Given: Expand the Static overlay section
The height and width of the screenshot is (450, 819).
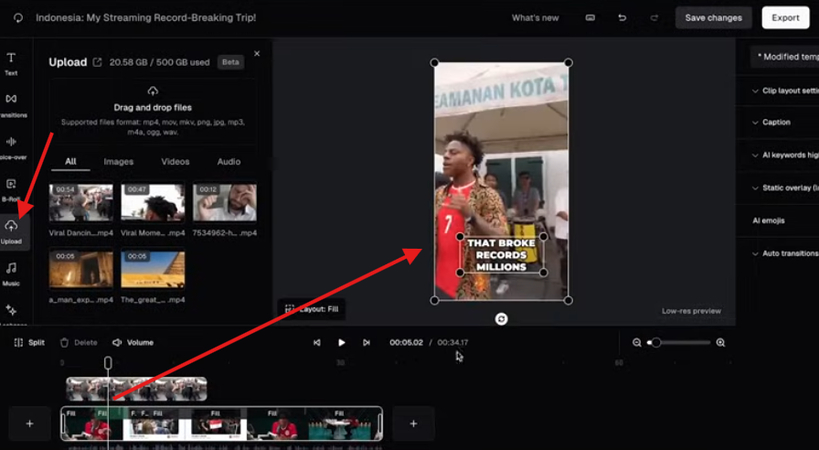Looking at the screenshot, I should click(x=785, y=188).
